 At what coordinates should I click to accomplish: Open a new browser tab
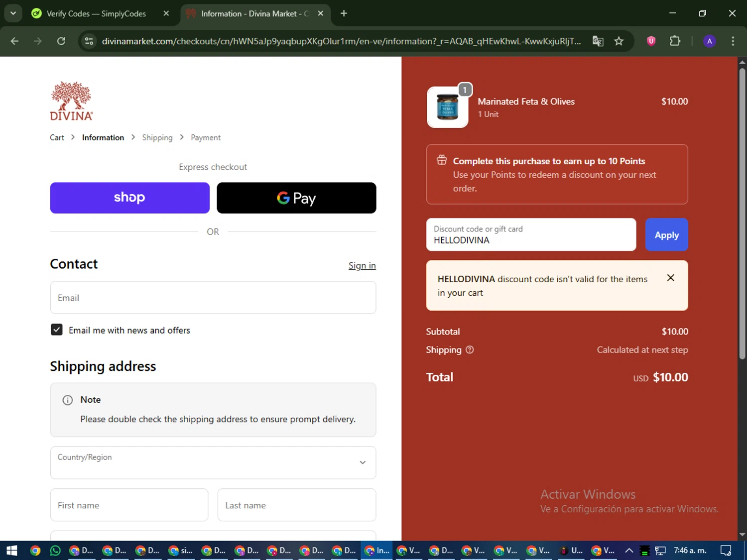click(344, 13)
